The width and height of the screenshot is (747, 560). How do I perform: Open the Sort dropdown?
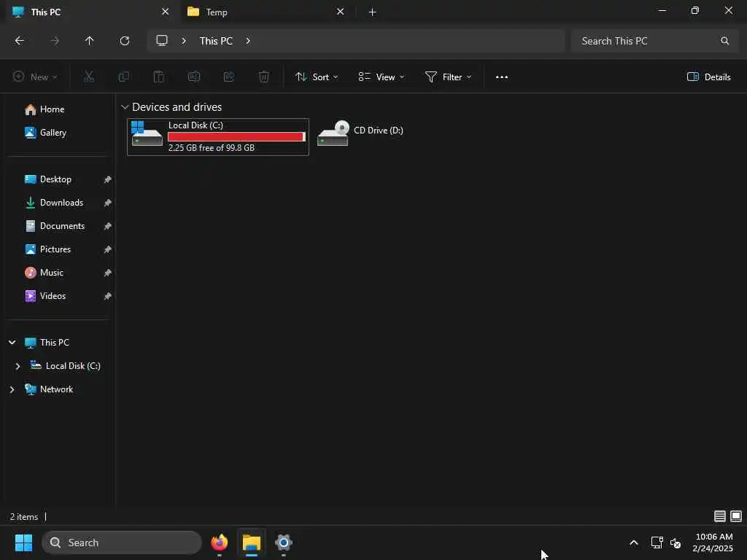[317, 77]
